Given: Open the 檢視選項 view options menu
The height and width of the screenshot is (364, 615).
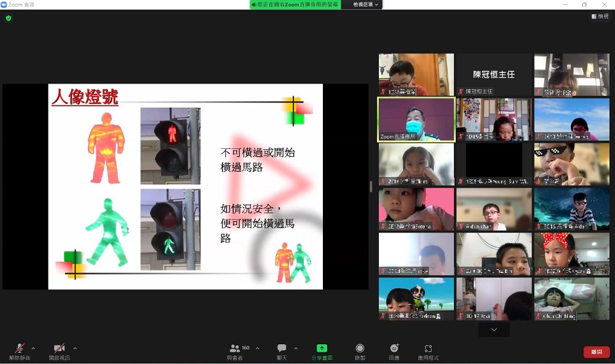Looking at the screenshot, I should coord(367,4).
